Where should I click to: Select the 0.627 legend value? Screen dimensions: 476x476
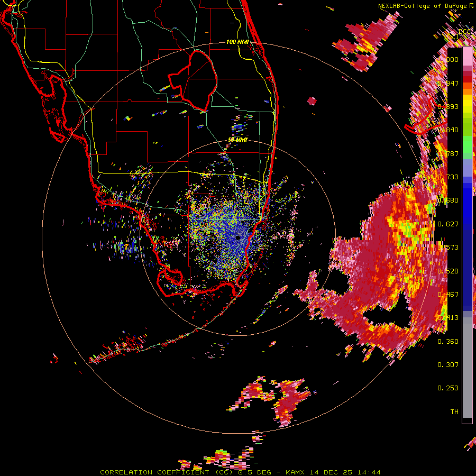pos(448,224)
